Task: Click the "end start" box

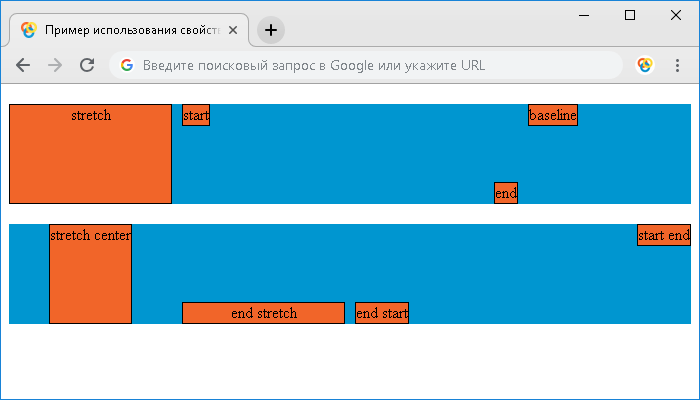Action: point(382,313)
